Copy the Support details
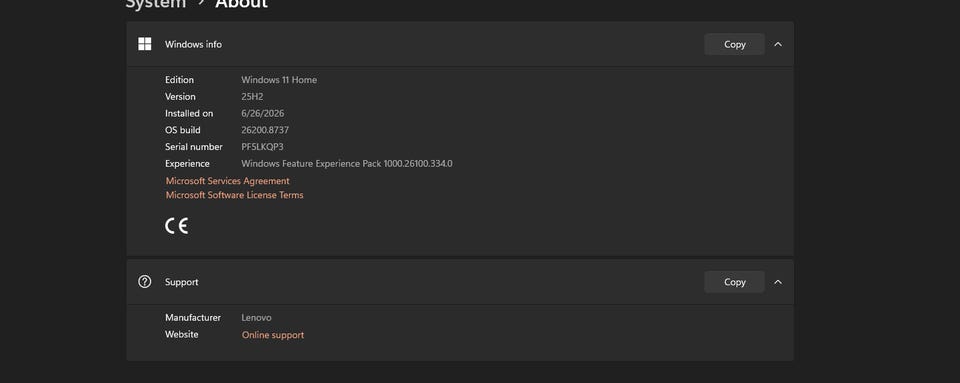960x383 pixels. (x=734, y=282)
